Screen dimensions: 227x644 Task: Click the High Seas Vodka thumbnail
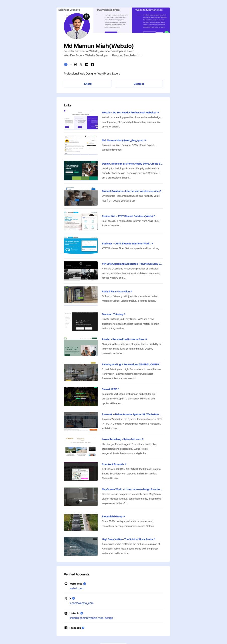[x=81, y=546]
